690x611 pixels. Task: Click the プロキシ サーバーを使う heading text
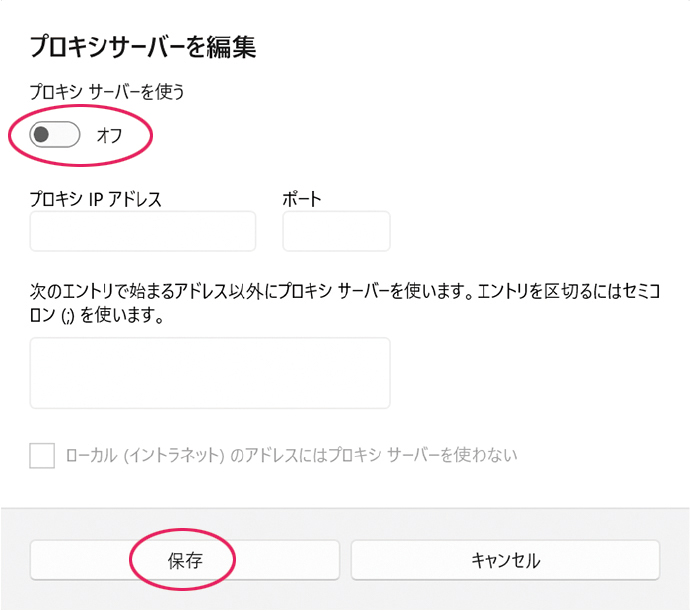pos(107,92)
